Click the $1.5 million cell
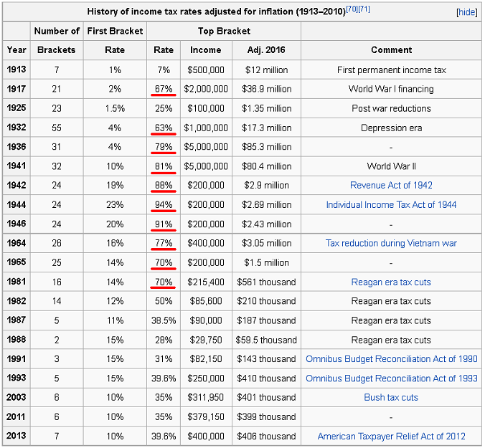The image size is (485, 448). click(266, 262)
